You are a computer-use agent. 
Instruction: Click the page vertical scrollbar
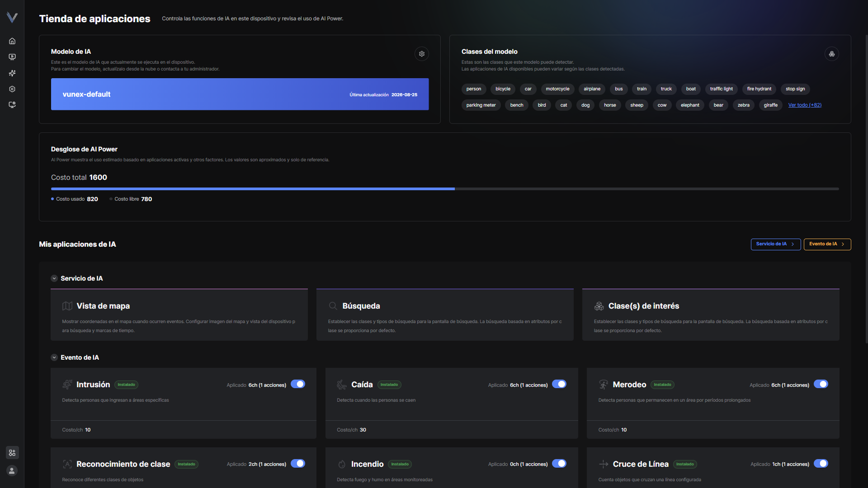click(x=866, y=190)
